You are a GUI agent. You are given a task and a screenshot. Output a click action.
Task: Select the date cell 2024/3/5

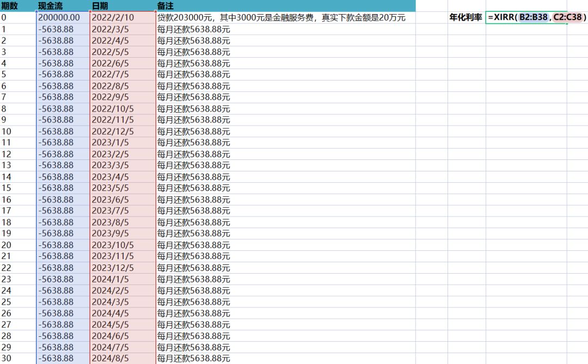tap(123, 302)
